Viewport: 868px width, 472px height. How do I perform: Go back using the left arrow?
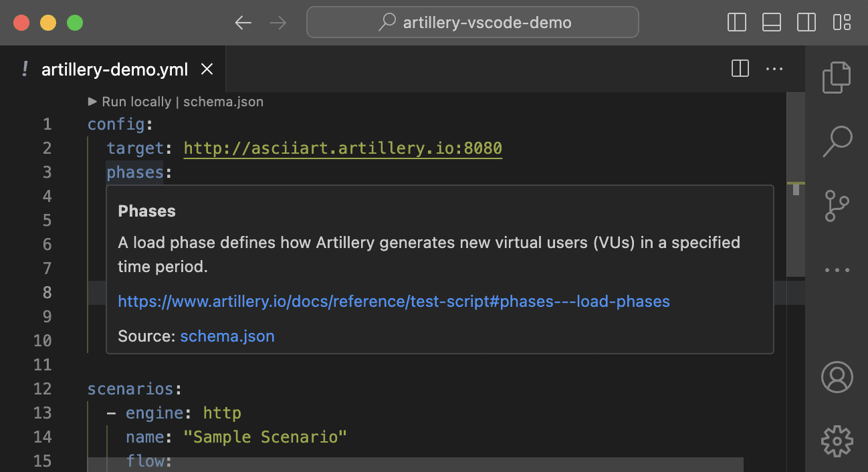[x=243, y=23]
